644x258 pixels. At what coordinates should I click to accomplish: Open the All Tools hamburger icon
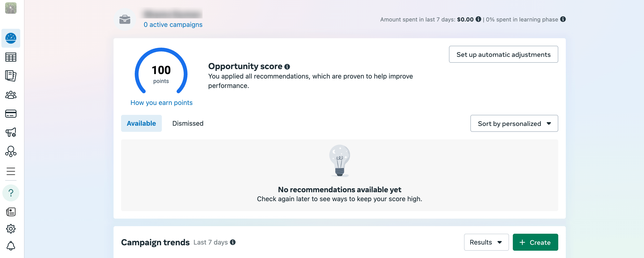(11, 171)
